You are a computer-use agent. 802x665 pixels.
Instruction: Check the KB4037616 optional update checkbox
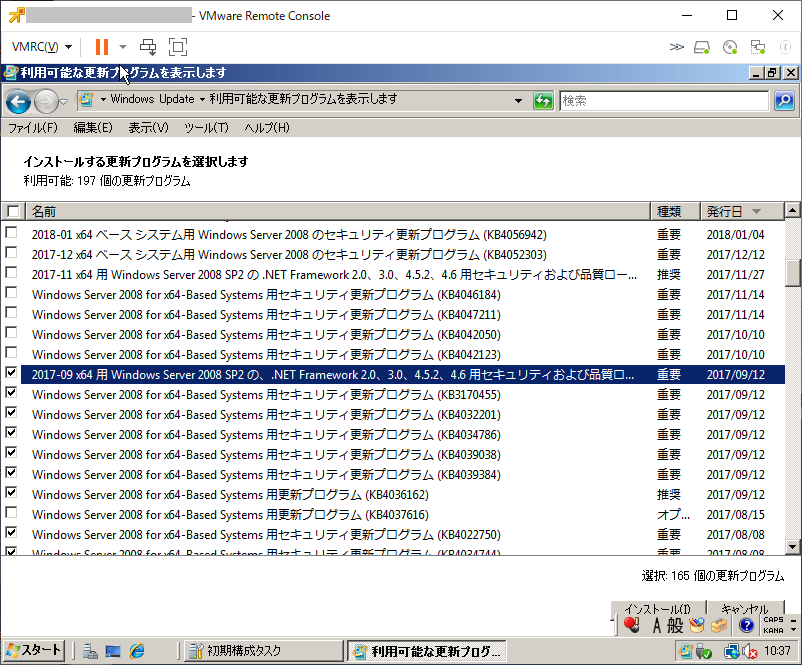coord(11,512)
